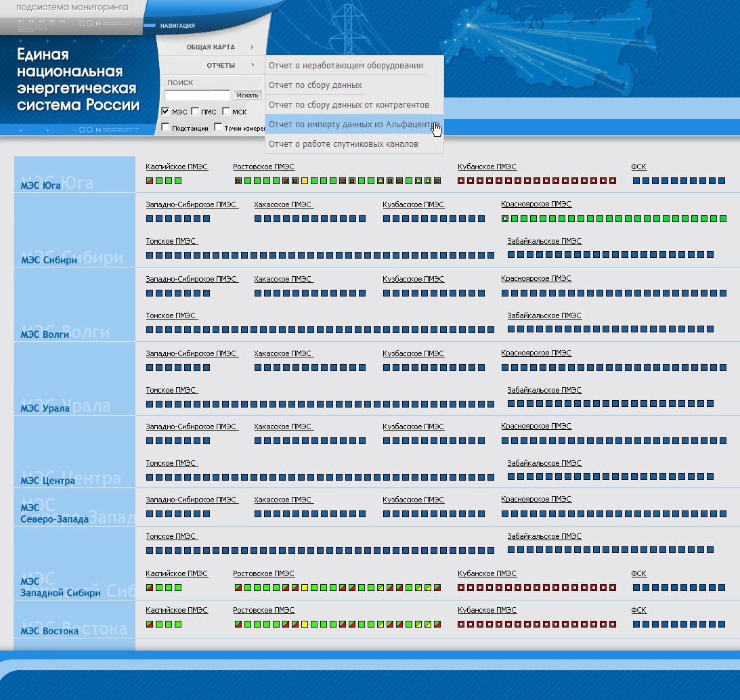Select first red square of Кубанское ПМЭС, МЭС Юга
This screenshot has width=740, height=700.
click(x=461, y=181)
